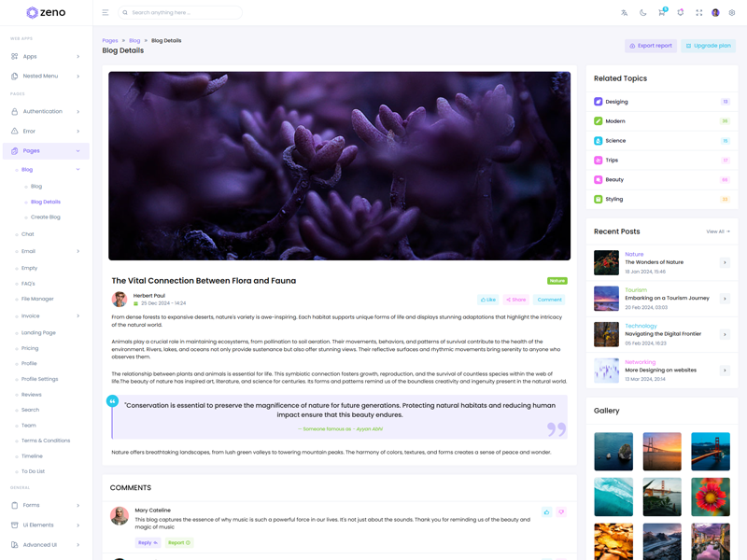Open File Manager from the sidebar
The image size is (747, 560).
[x=37, y=299]
